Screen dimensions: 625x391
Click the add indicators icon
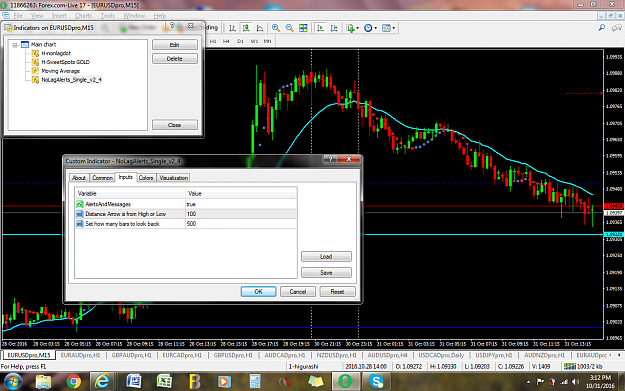click(x=350, y=28)
